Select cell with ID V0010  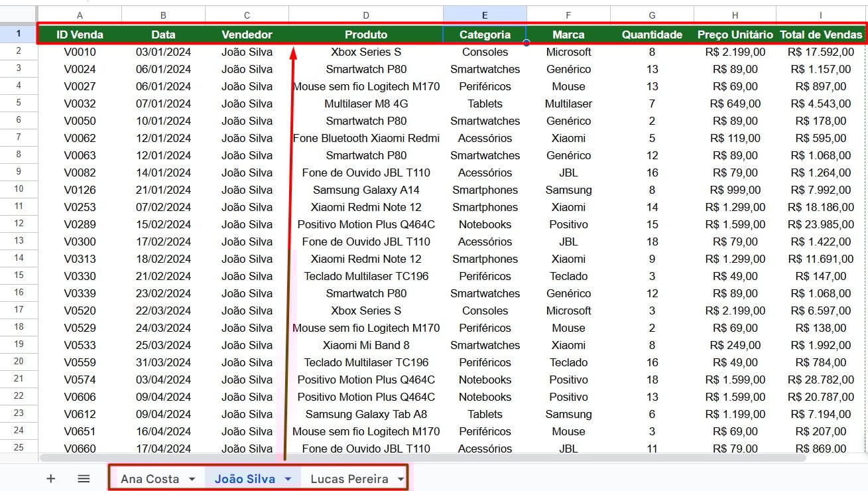point(80,52)
